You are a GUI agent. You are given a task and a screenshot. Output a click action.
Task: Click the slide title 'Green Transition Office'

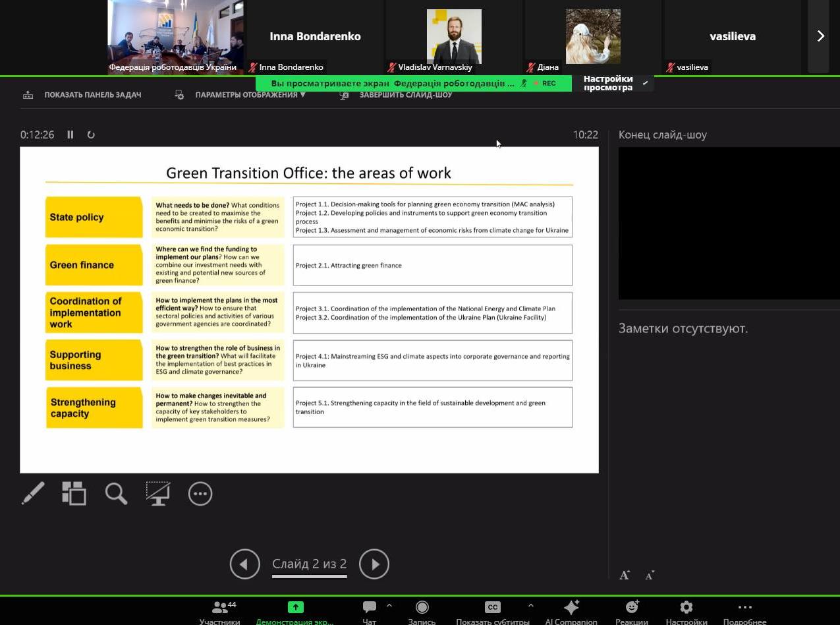click(308, 173)
